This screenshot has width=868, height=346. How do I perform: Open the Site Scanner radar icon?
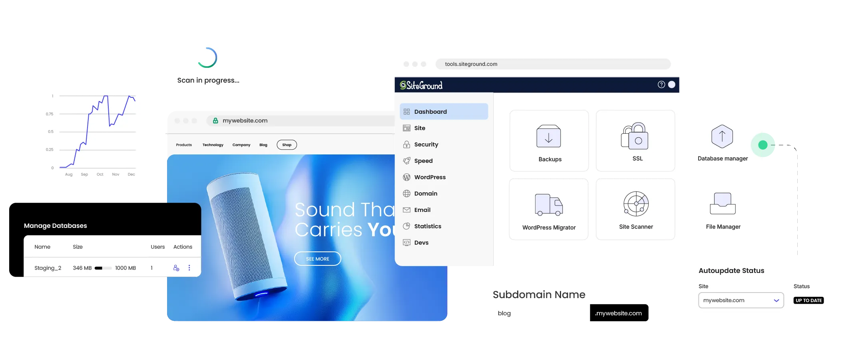636,204
